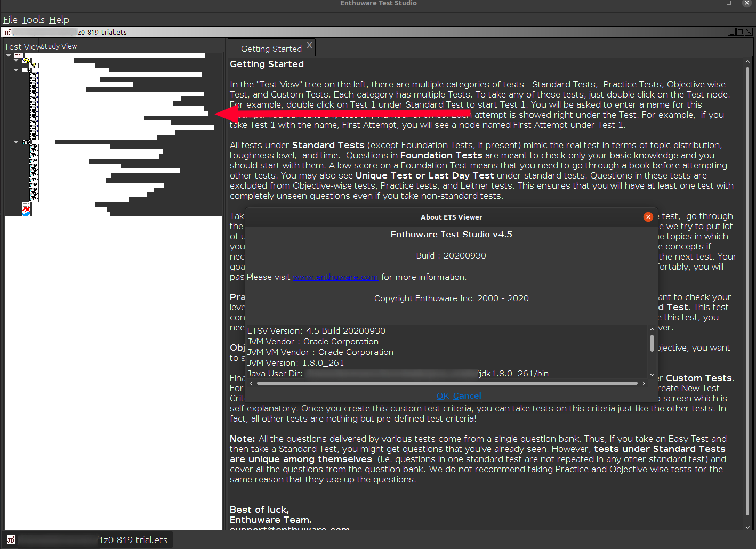
Task: Open the Tools menu
Action: tap(33, 20)
